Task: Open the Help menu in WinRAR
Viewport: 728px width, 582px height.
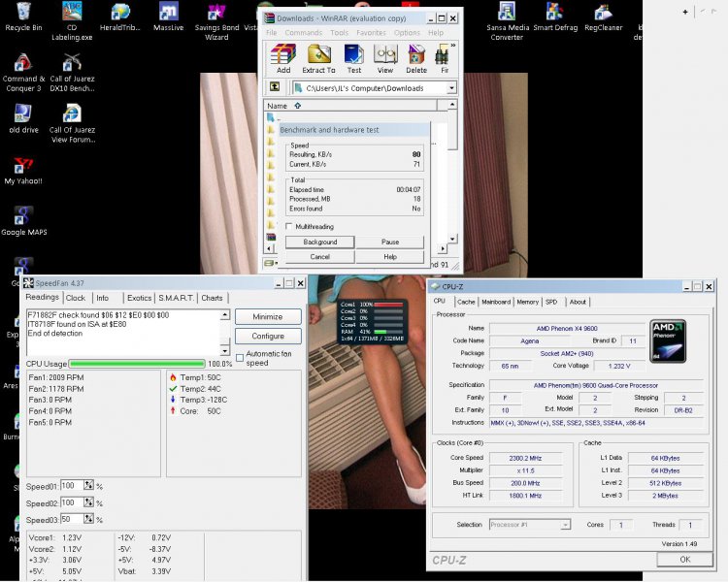Action: click(436, 32)
